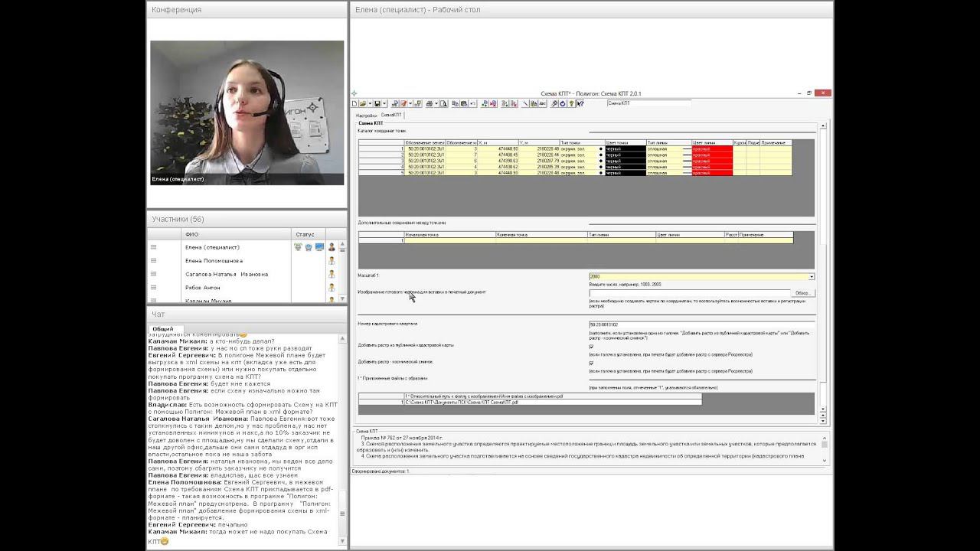Click the Print toolbar icon
The width and height of the screenshot is (980, 551).
pos(430,103)
